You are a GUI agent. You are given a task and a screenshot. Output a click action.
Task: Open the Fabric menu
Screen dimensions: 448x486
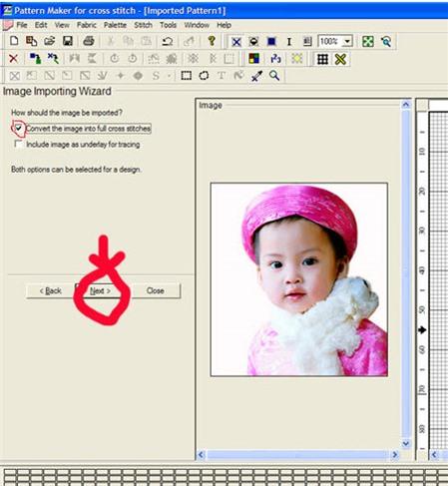87,25
